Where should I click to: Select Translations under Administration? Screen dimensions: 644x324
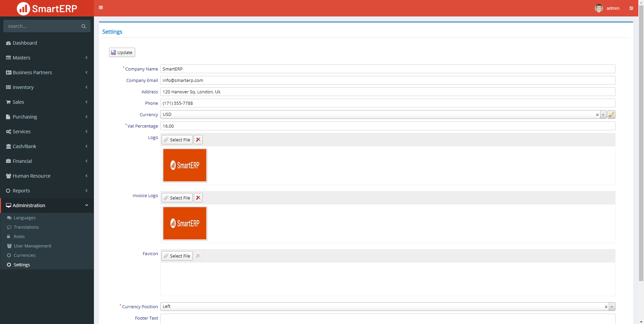coord(26,227)
